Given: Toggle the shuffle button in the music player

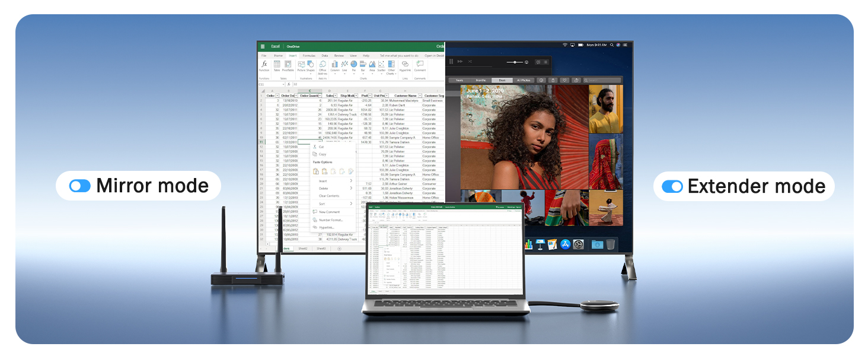Looking at the screenshot, I should pos(470,62).
